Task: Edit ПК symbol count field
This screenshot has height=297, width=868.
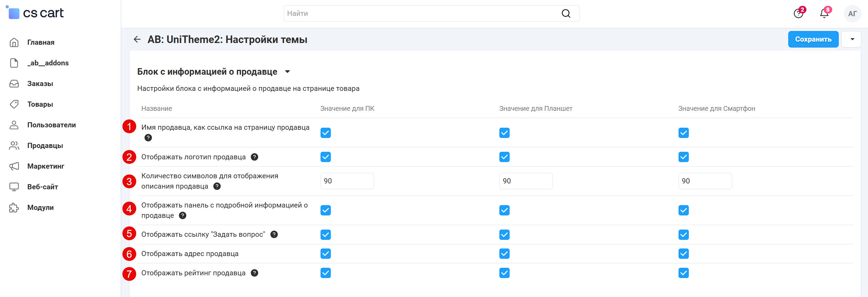Action: pyautogui.click(x=347, y=181)
